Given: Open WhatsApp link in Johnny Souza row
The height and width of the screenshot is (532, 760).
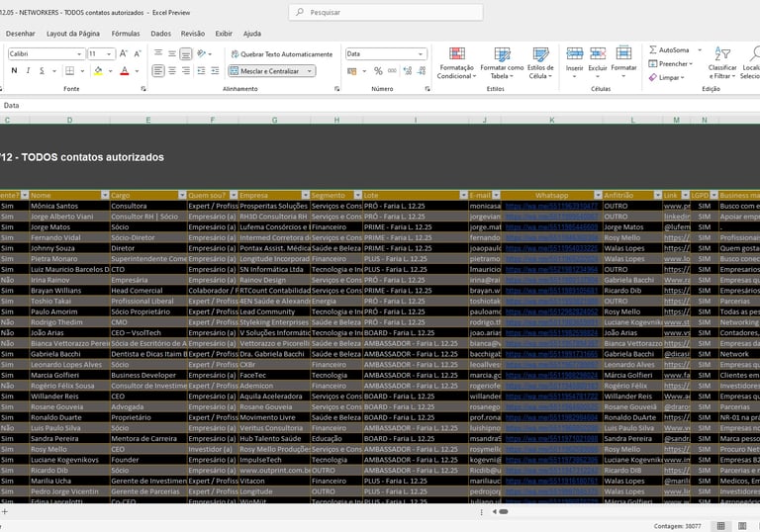Looking at the screenshot, I should click(x=551, y=248).
